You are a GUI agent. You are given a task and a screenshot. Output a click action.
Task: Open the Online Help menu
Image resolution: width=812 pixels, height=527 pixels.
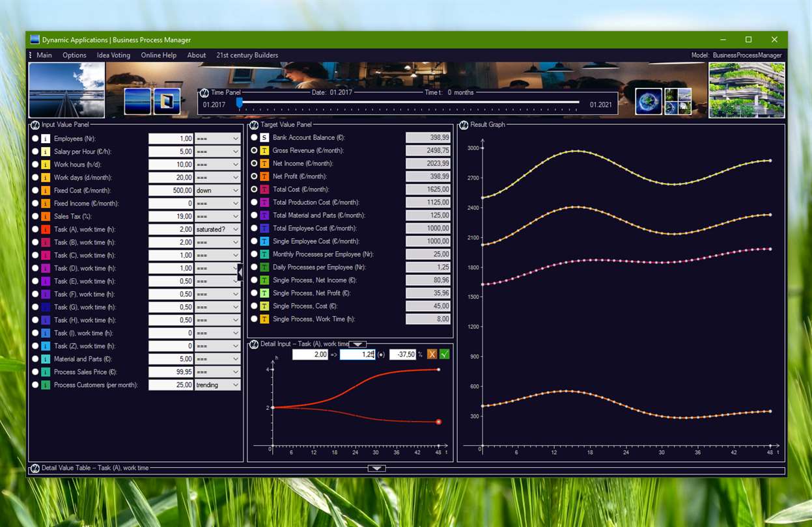pyautogui.click(x=159, y=55)
